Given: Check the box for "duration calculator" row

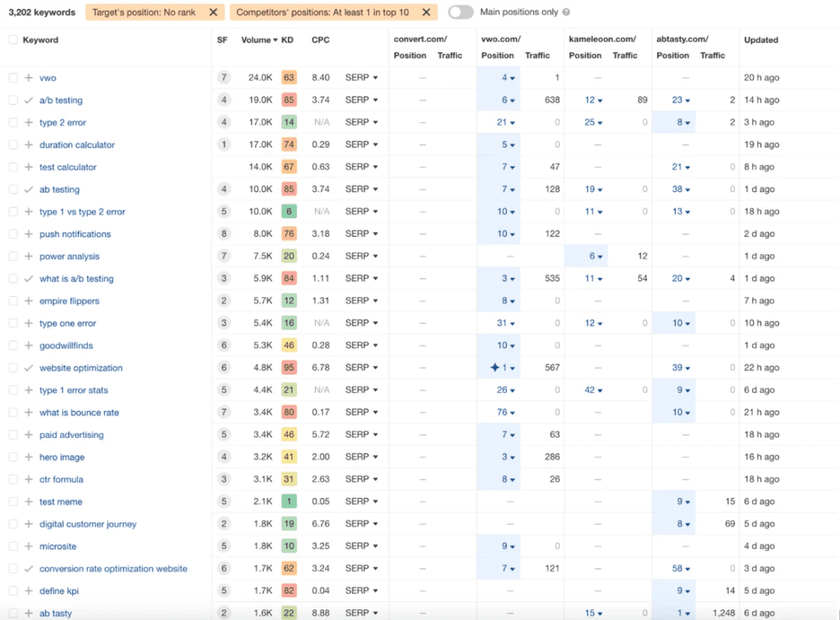Looking at the screenshot, I should pyautogui.click(x=13, y=144).
